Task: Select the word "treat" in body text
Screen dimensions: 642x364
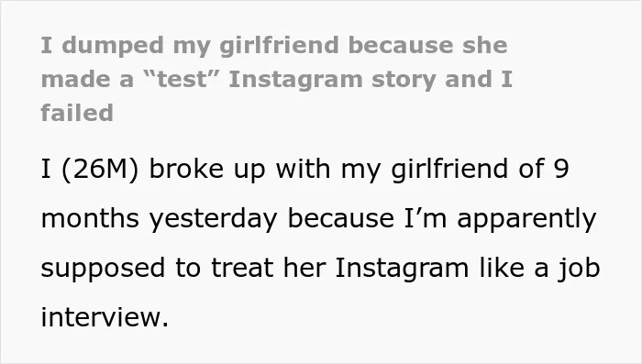Action: [242, 269]
